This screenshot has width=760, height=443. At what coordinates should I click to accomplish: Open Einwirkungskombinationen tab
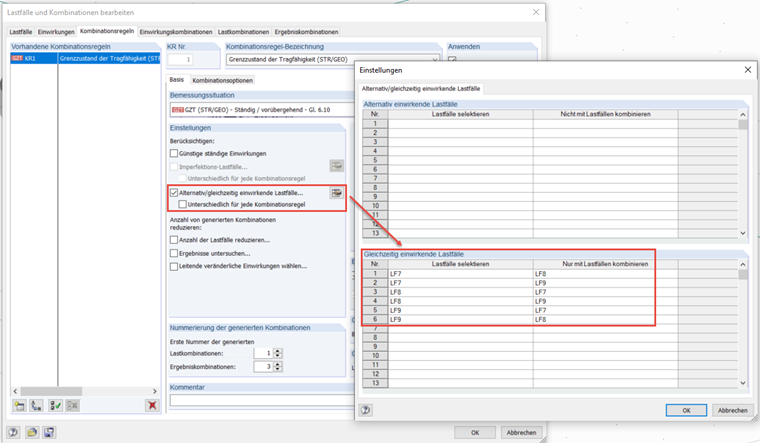[176, 32]
